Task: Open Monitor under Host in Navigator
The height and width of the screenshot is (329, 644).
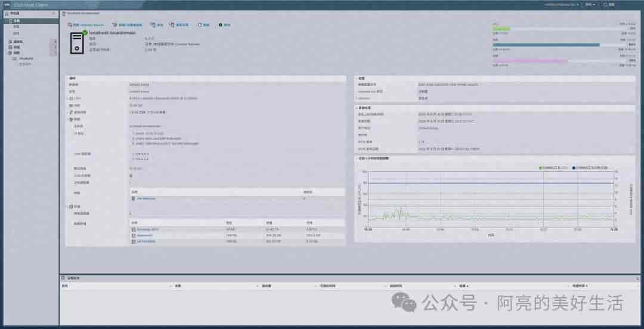Action: (x=16, y=33)
